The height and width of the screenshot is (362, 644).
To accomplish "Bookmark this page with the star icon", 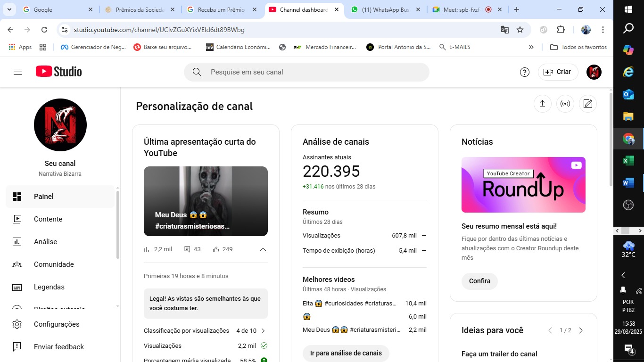I will pos(520,30).
